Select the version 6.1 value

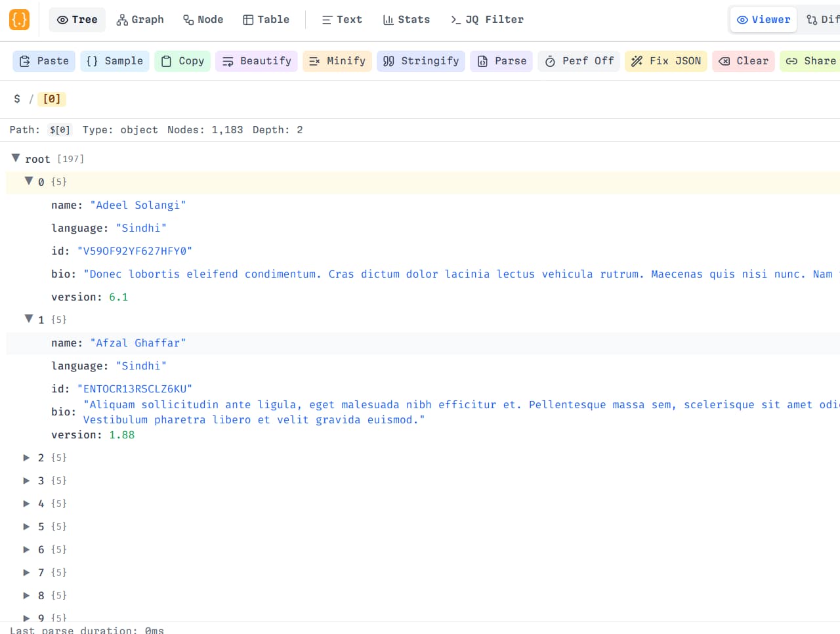coord(119,297)
